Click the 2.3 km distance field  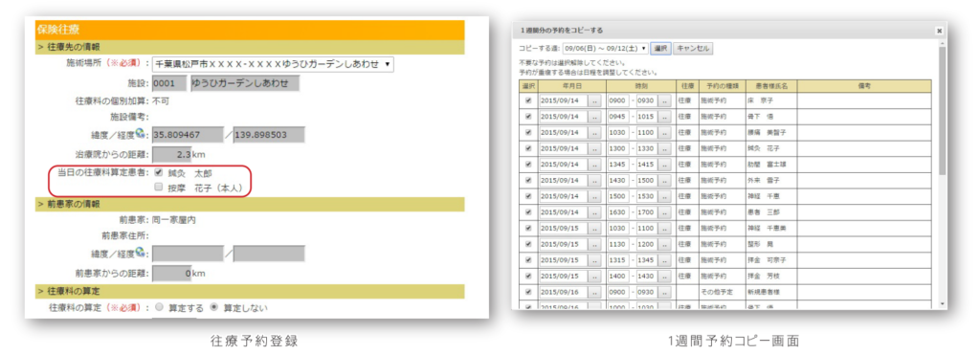point(172,154)
